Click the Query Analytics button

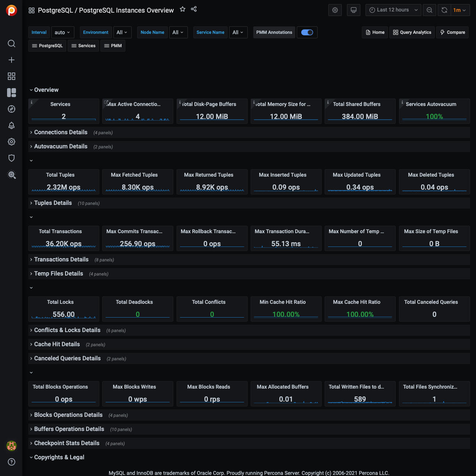click(412, 32)
